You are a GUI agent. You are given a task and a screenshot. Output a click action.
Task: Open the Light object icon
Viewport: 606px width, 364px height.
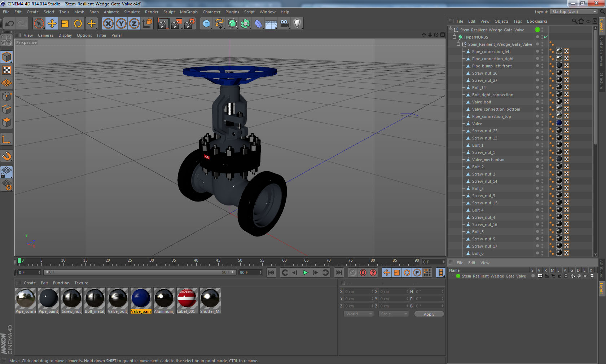[x=297, y=24]
